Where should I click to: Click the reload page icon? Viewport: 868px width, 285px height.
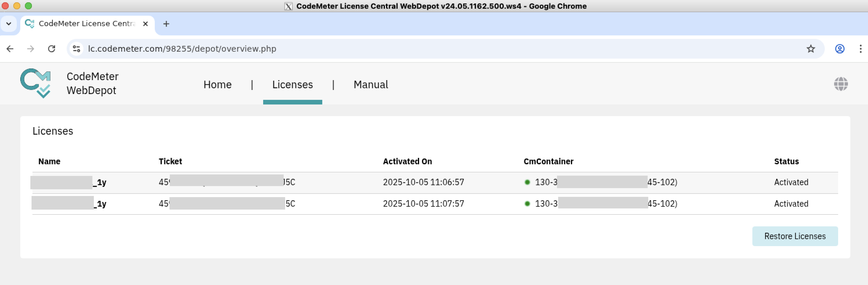tap(52, 49)
